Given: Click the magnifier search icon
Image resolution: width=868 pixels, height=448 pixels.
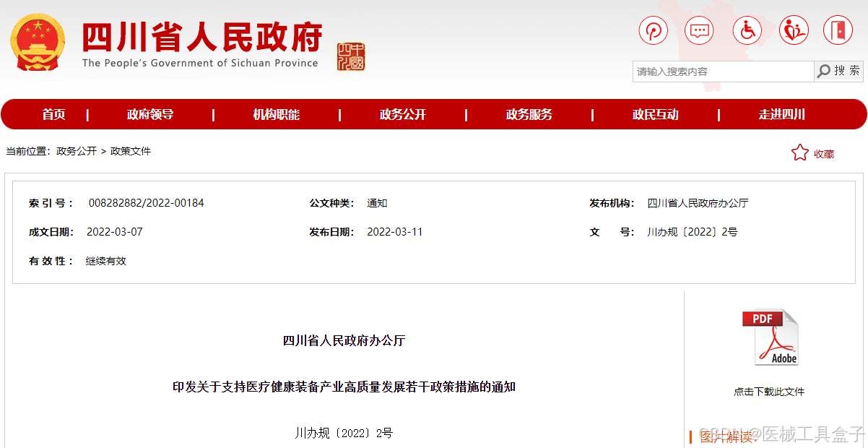Looking at the screenshot, I should pyautogui.click(x=823, y=71).
